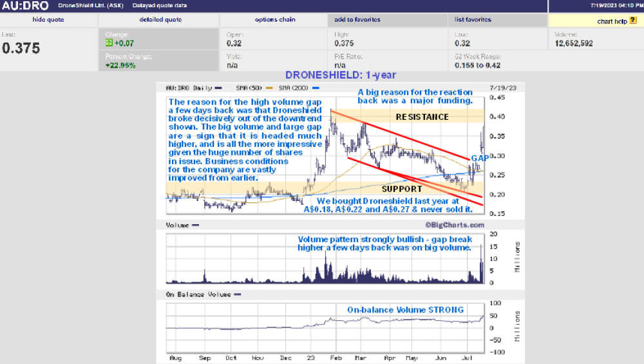Click the chart help question mark icon
Image resolution: width=644 pixels, height=364 pixels.
(x=633, y=20)
